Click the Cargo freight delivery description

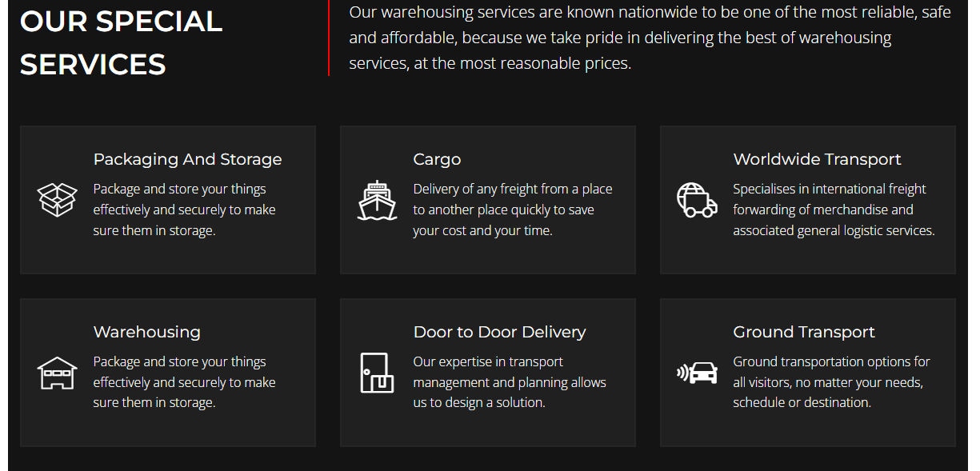pyautogui.click(x=512, y=210)
